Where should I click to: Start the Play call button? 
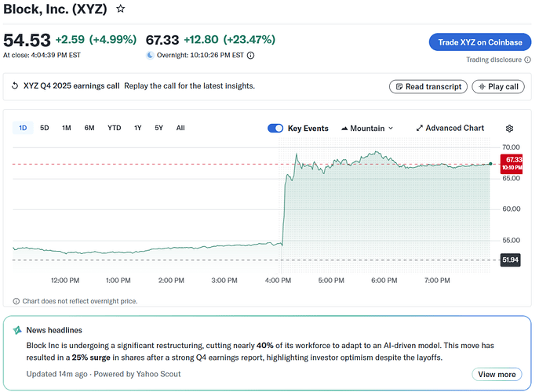(x=498, y=87)
